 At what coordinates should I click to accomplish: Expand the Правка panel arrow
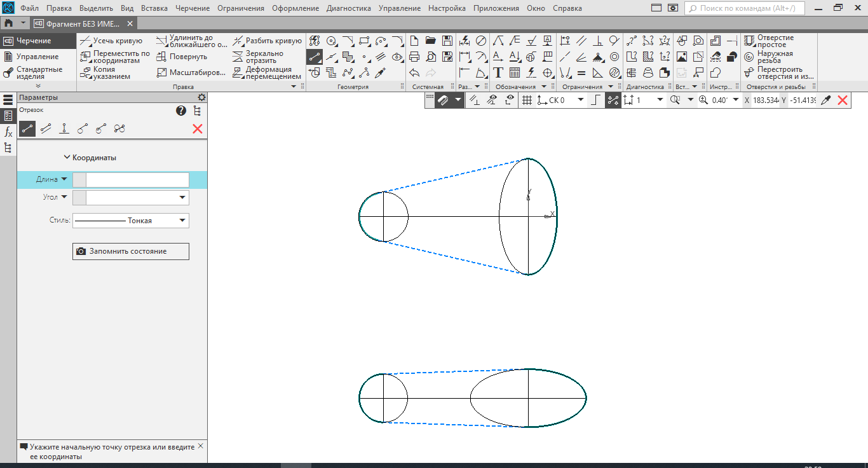click(294, 86)
